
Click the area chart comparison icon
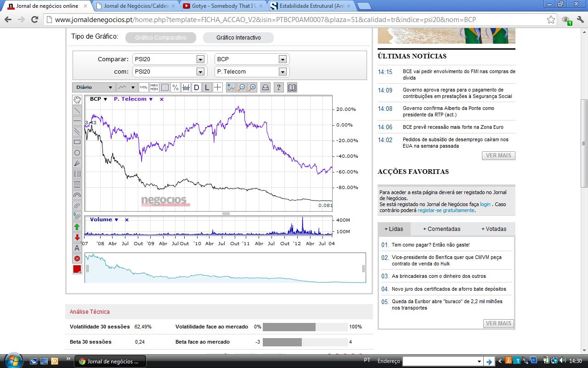point(186,87)
